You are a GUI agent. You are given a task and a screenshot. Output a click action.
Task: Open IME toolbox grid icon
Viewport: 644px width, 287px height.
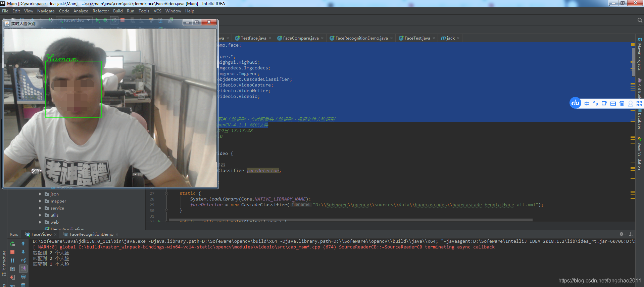click(639, 104)
